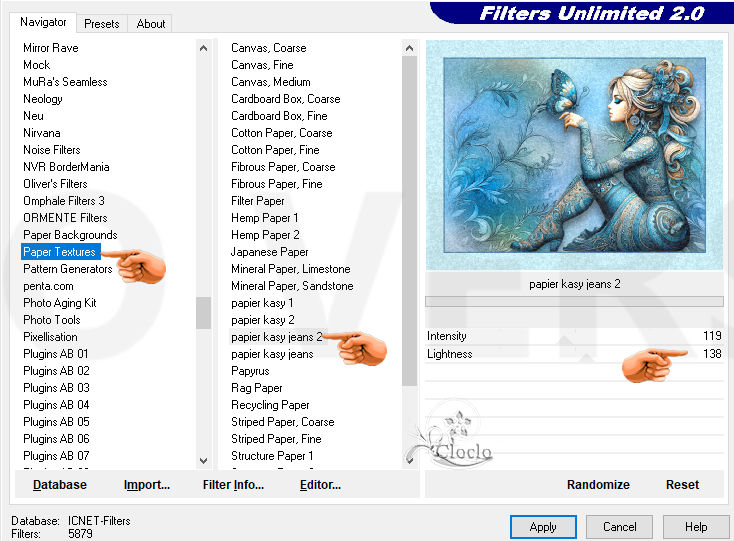Choose Mineral Paper, Limestone filter
This screenshot has width=734, height=541.
291,269
